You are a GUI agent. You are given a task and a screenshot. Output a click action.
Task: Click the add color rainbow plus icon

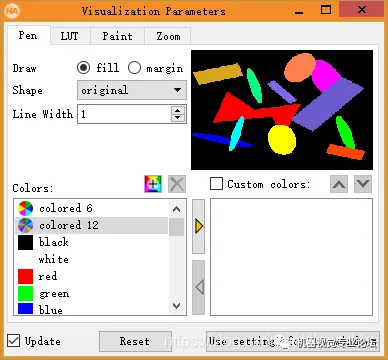click(x=153, y=184)
